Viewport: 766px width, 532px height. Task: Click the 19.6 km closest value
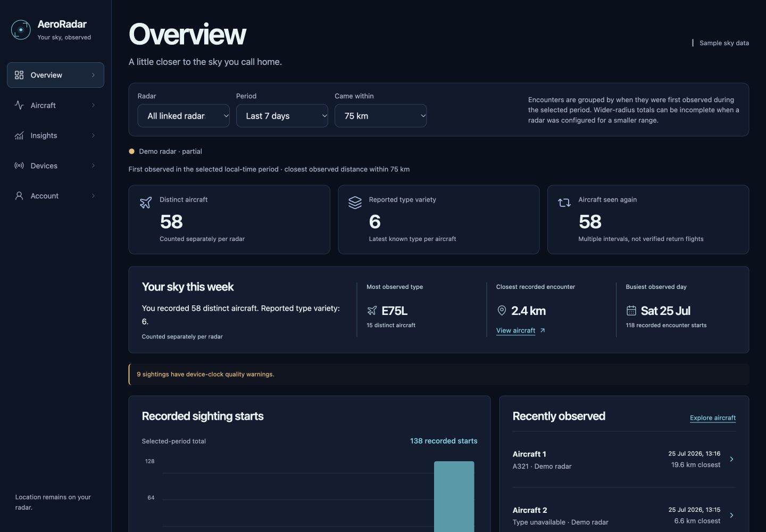point(696,465)
